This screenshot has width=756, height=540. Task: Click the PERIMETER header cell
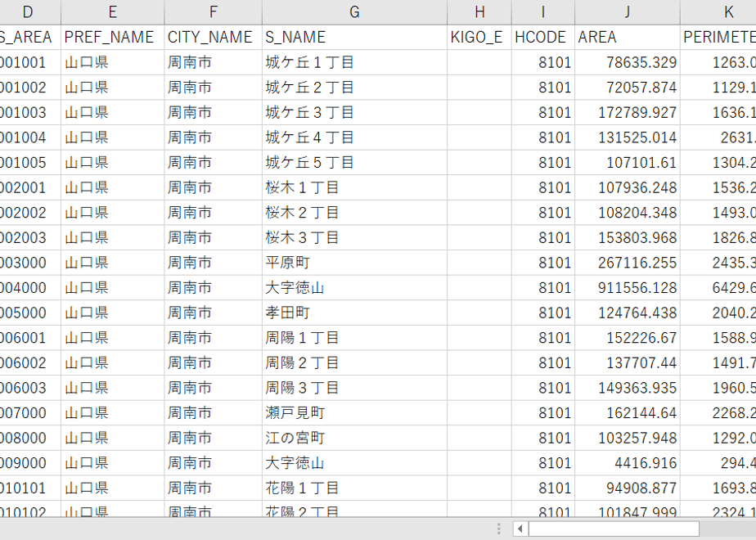click(718, 37)
